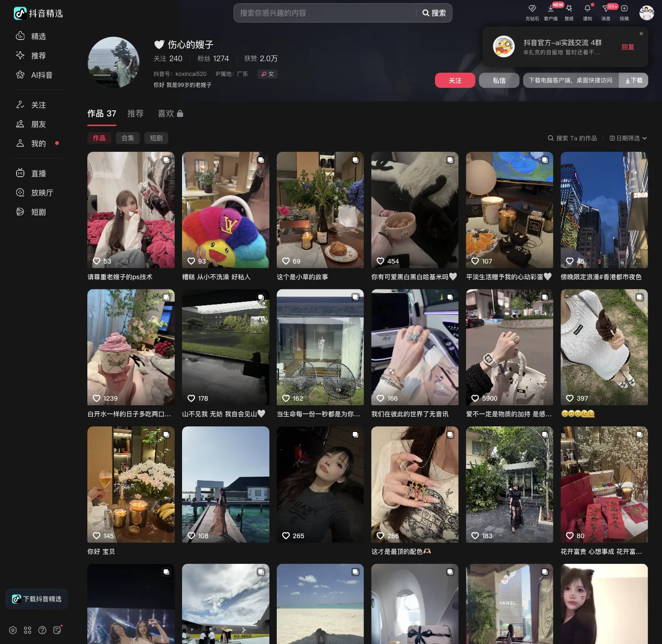
Task: Go to 推荐 in the sidebar
Action: 37,55
